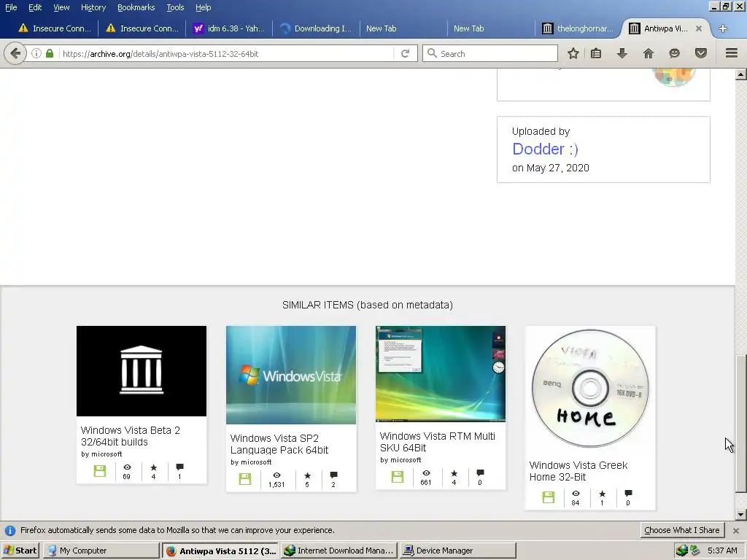747x560 pixels.
Task: Click the chat smiley toolbar icon
Action: pyautogui.click(x=674, y=53)
